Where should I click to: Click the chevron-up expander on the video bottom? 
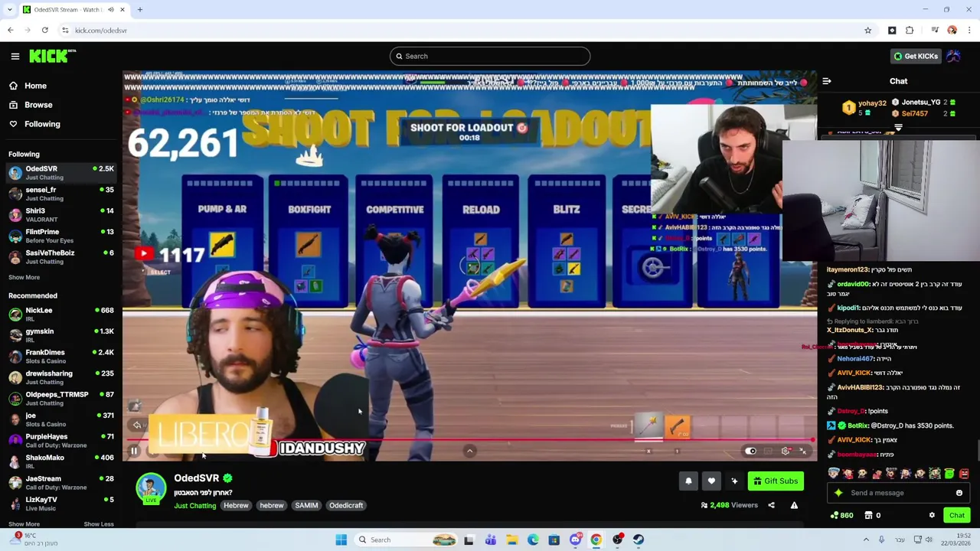tap(470, 451)
